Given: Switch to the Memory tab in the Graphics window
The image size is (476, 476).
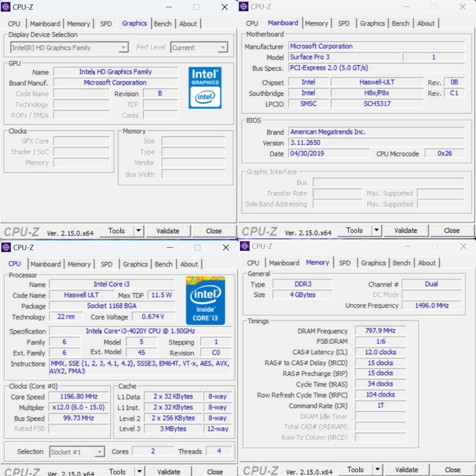Looking at the screenshot, I should pyautogui.click(x=79, y=24).
